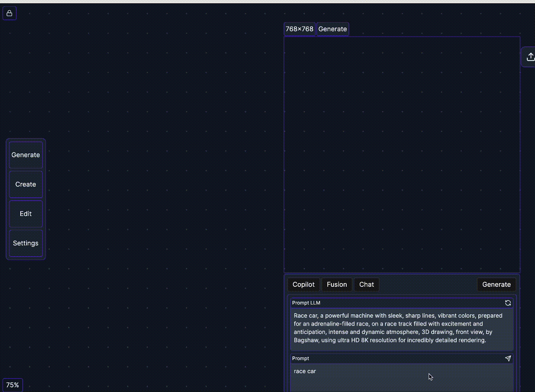Open the 768×768 size selector
This screenshot has height=392, width=535.
tap(299, 29)
